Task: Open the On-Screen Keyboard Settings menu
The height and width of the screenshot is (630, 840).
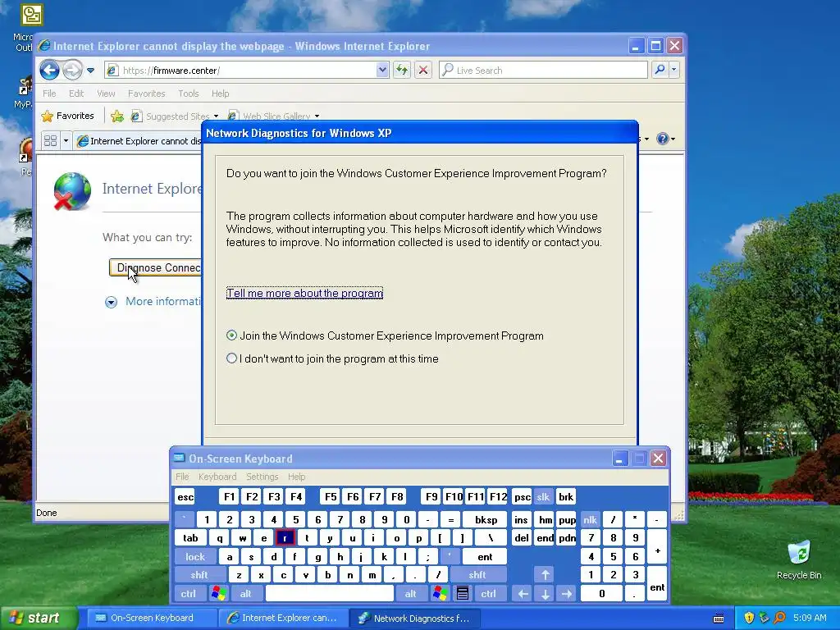Action: click(x=262, y=477)
